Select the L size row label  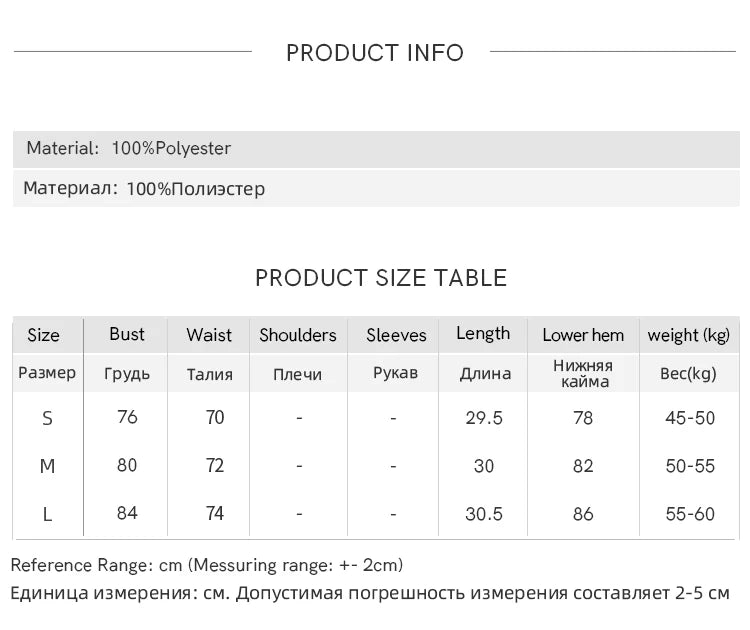pyautogui.click(x=47, y=514)
